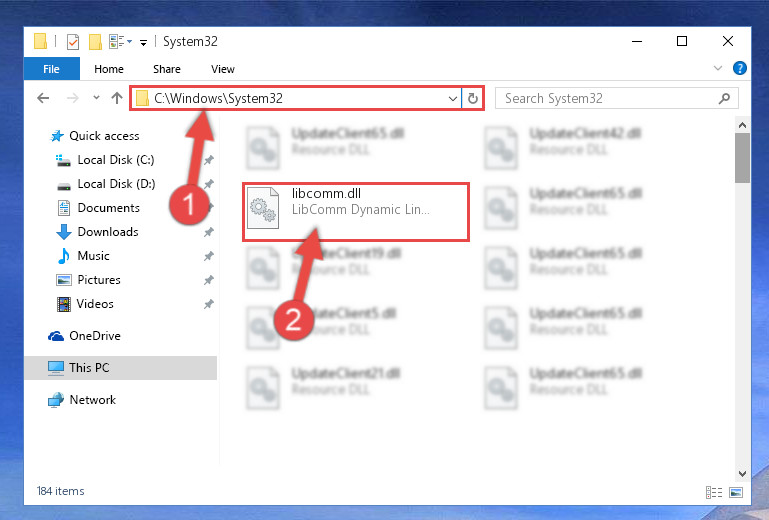Open the Customize Quick Access Toolbar dropdown
This screenshot has width=769, height=520.
click(143, 43)
